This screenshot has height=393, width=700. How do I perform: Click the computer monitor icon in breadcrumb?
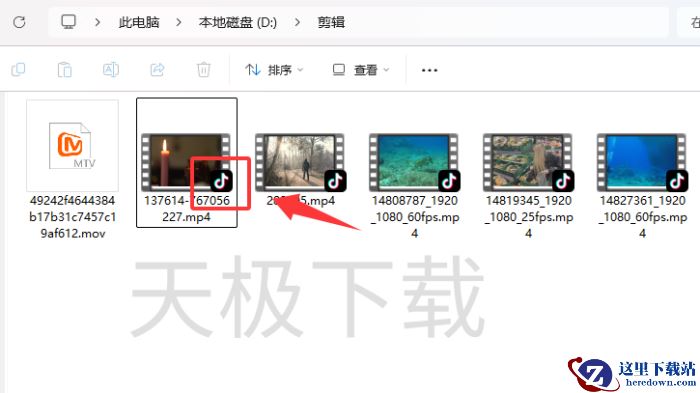coord(68,22)
